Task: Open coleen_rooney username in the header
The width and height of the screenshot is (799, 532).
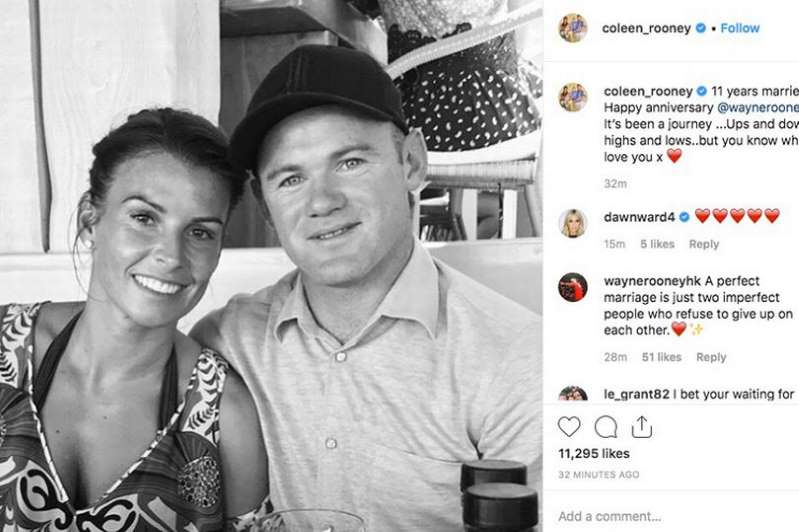Action: (x=646, y=28)
